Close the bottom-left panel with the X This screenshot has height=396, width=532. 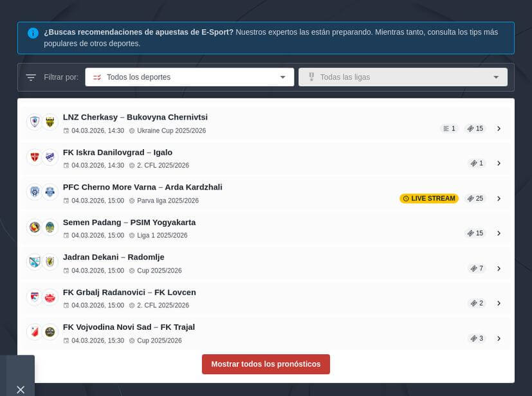click(x=20, y=390)
